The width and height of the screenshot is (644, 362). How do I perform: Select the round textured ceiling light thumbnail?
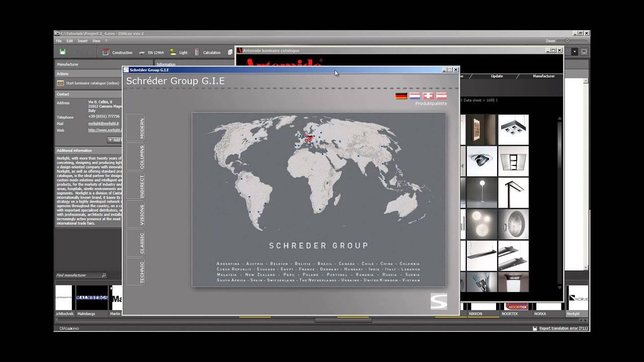(x=513, y=224)
